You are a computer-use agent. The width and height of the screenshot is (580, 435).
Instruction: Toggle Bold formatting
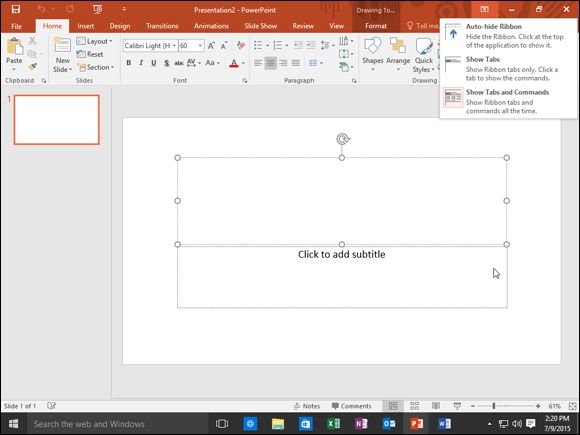tap(128, 63)
